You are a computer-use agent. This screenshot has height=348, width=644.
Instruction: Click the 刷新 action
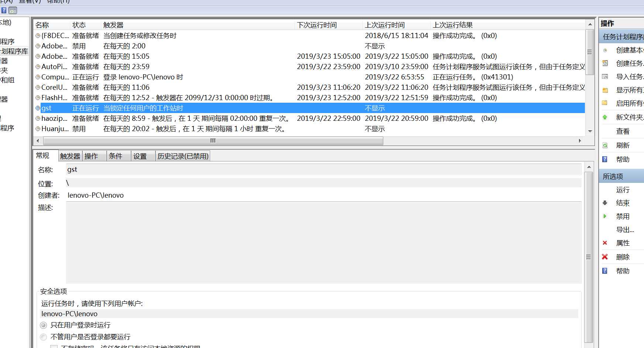623,146
